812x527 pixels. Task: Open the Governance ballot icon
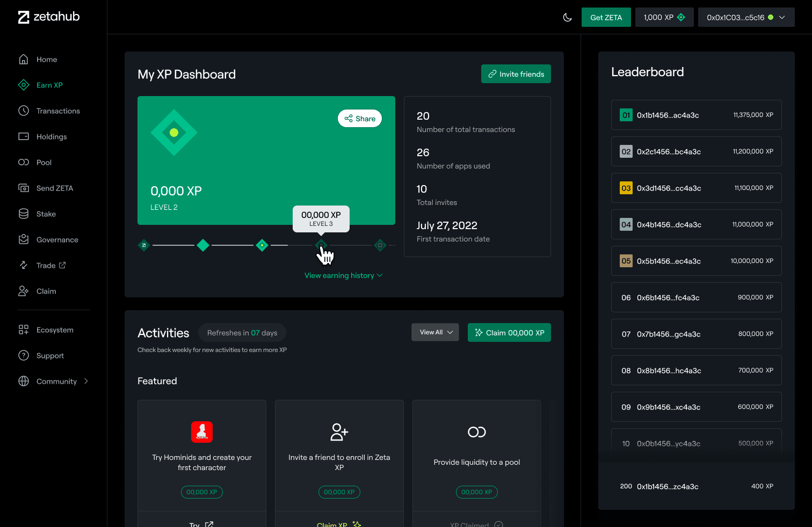(24, 240)
